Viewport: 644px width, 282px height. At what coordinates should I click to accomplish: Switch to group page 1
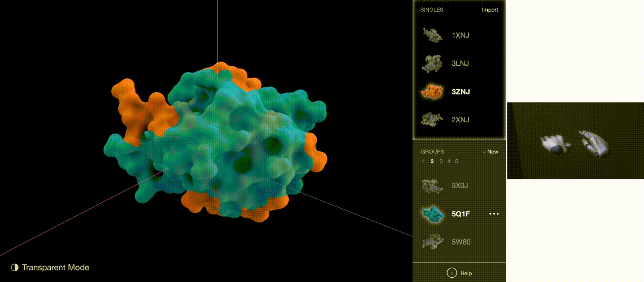[x=423, y=161]
